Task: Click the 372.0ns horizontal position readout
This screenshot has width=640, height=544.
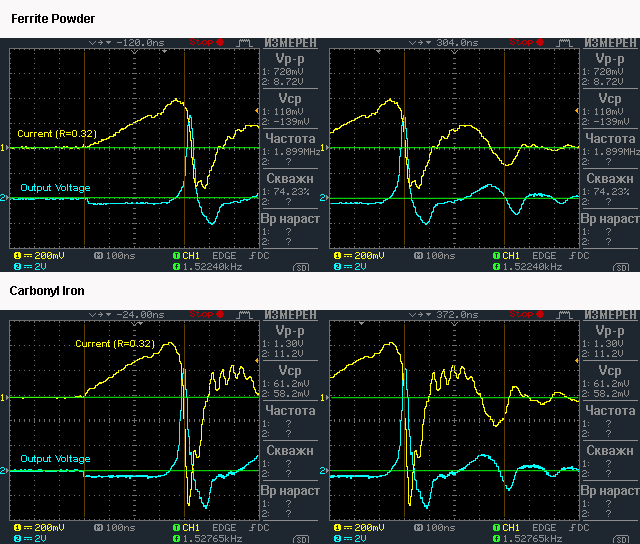Action: [457, 315]
